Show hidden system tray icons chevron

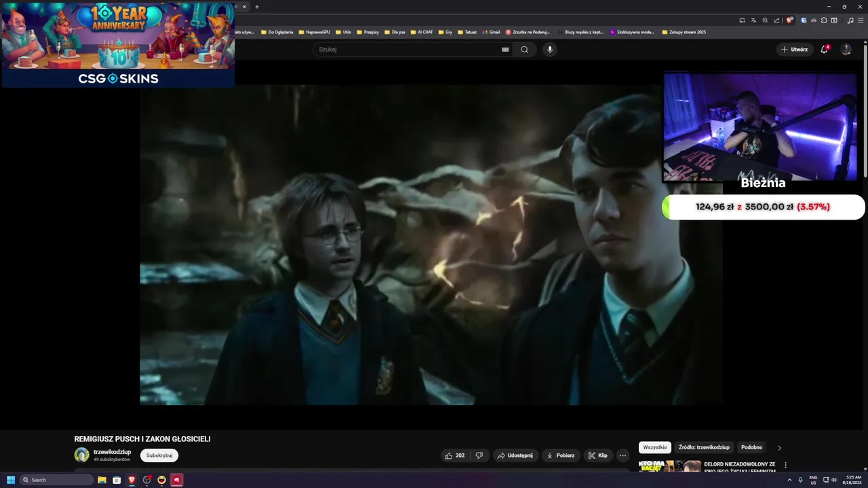pos(789,480)
